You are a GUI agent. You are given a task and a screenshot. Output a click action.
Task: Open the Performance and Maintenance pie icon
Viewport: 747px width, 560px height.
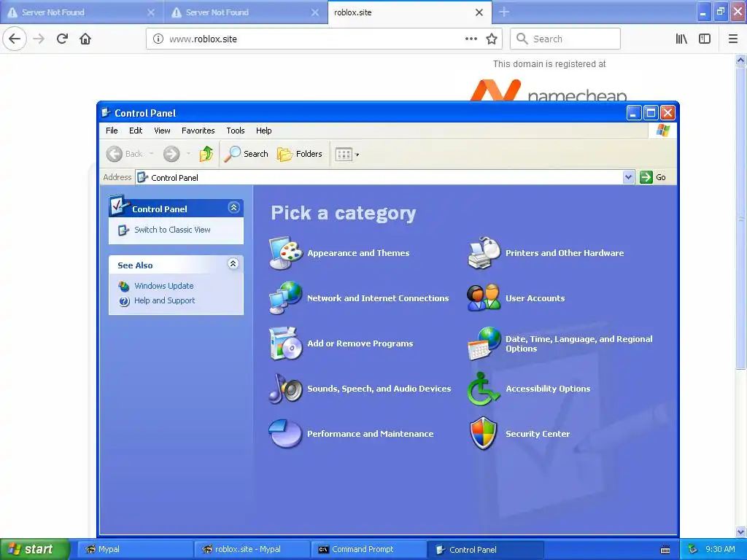tap(285, 434)
